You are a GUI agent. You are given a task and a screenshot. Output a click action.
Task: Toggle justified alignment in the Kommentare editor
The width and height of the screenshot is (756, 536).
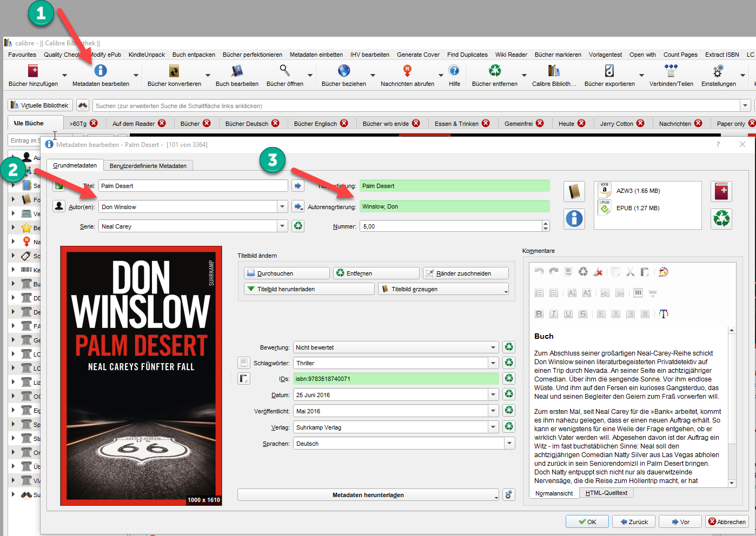(x=645, y=314)
